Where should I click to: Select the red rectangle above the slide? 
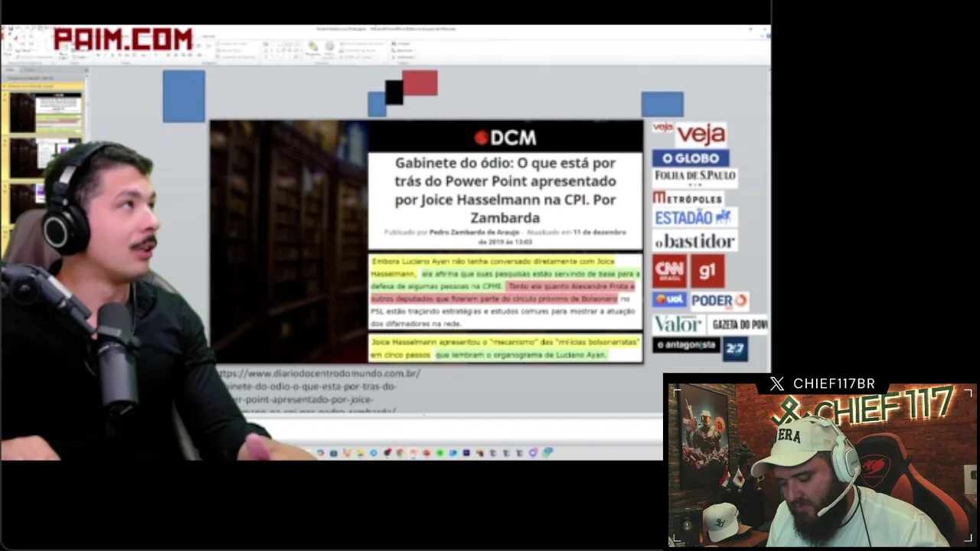click(420, 83)
